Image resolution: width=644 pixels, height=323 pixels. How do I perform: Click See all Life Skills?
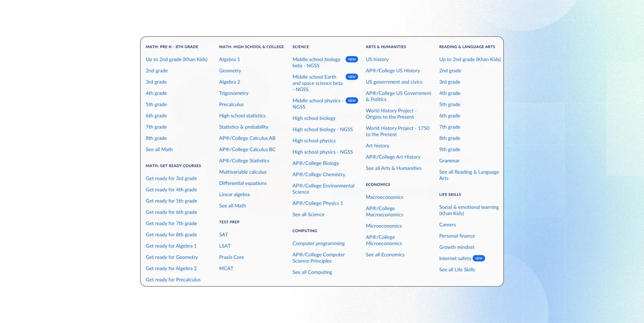(x=457, y=270)
